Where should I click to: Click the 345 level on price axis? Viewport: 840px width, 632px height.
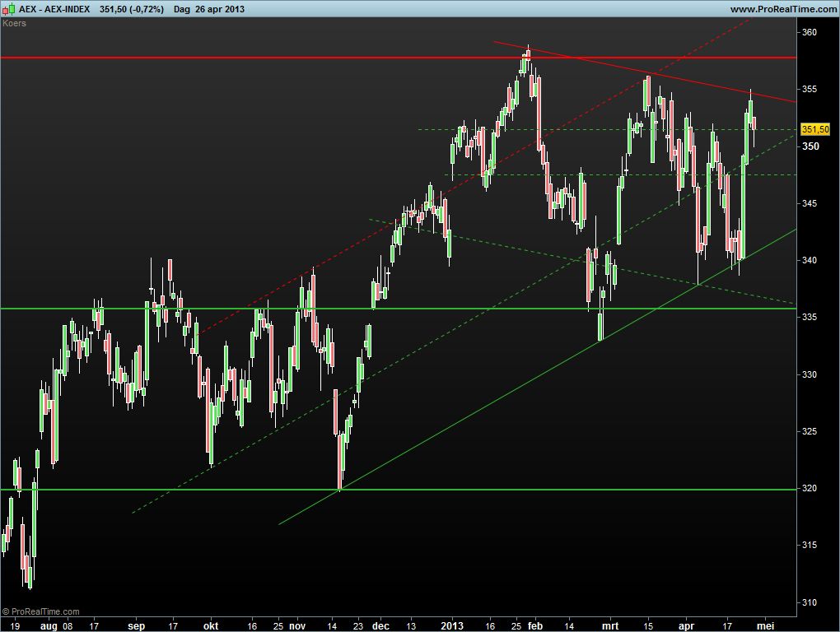tap(810, 203)
